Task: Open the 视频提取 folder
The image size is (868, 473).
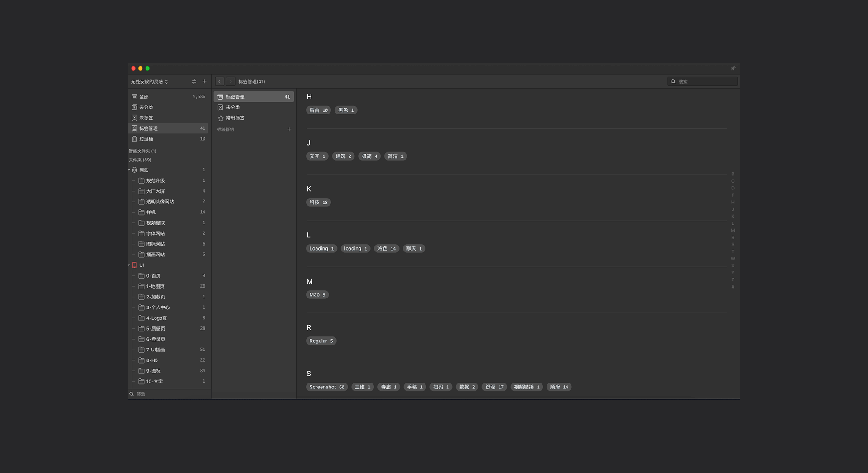Action: 168,223
